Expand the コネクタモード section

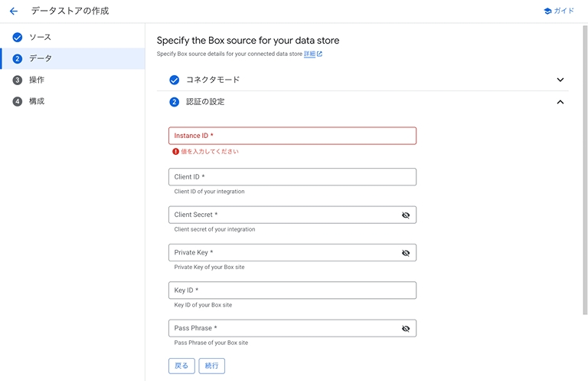560,80
